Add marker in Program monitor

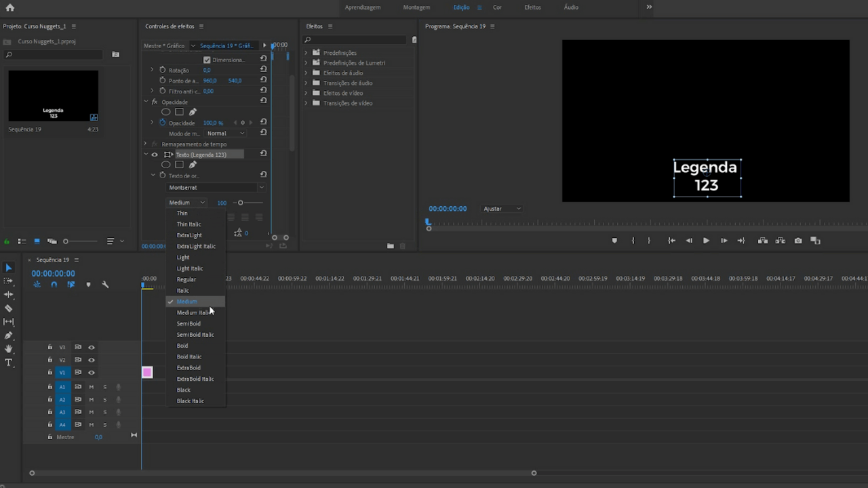[614, 241]
